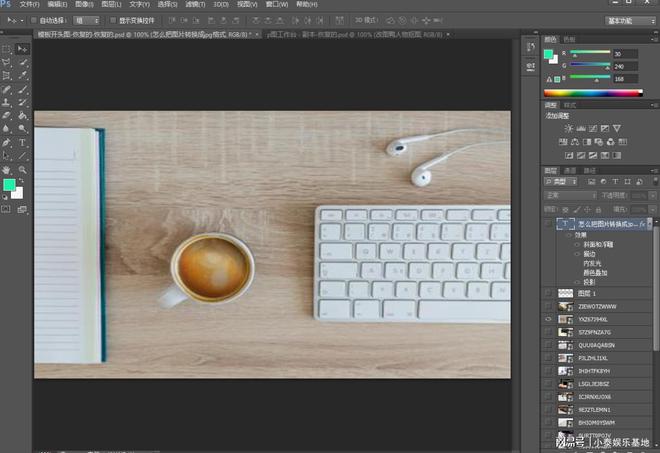The width and height of the screenshot is (660, 453).
Task: Select the Clone Stamp tool
Action: [6, 102]
